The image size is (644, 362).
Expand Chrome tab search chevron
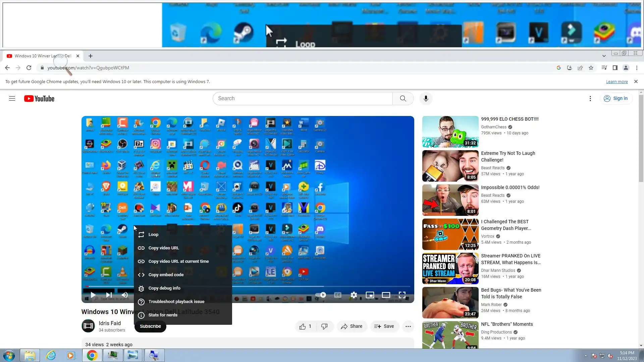click(x=604, y=56)
